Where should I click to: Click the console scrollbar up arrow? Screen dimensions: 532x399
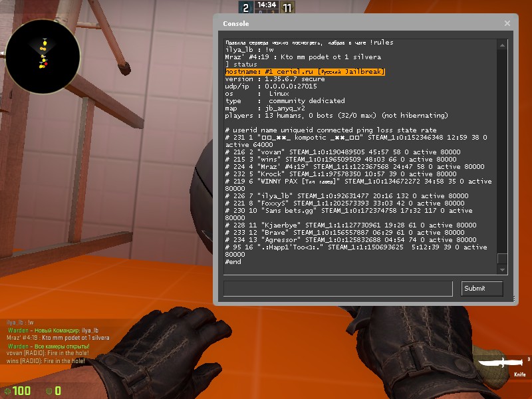click(503, 44)
